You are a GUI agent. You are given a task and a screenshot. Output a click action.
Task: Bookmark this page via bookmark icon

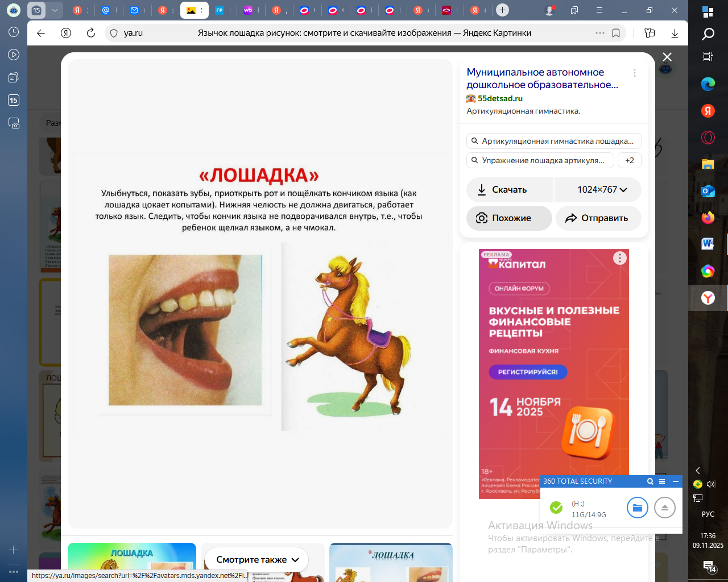[616, 33]
